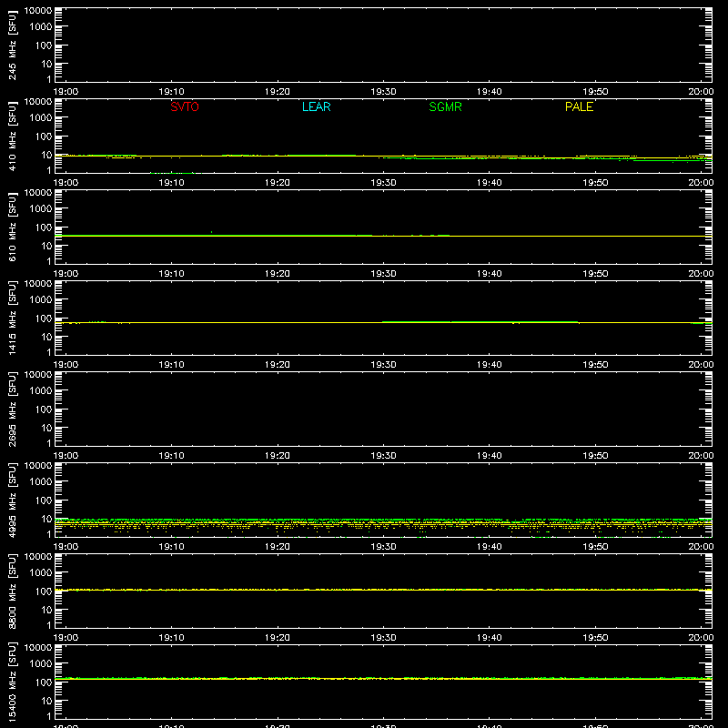Click the flux trace in the 15400 MHz plot

(383, 678)
